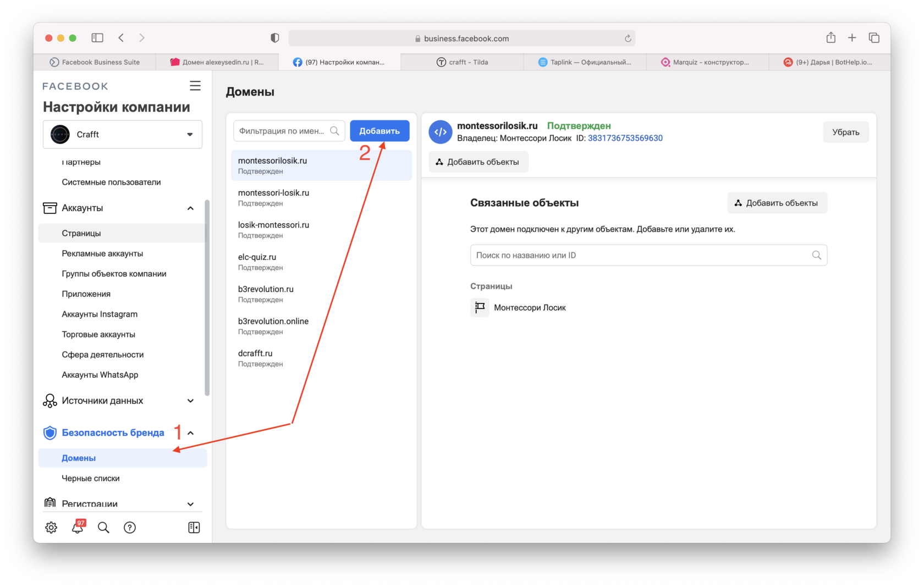This screenshot has width=924, height=587.
Task: Switch to BotHelp.io tab
Action: [x=829, y=62]
